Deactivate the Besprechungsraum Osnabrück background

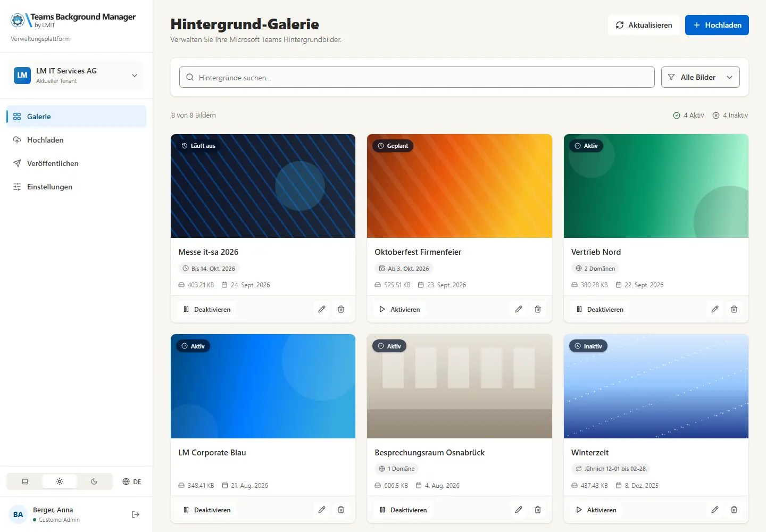click(403, 510)
